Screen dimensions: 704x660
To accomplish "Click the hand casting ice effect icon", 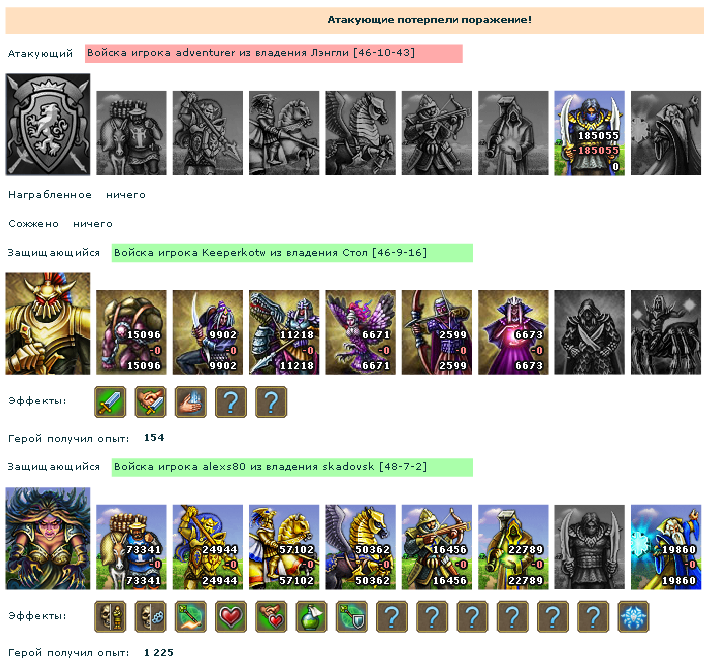I will tap(191, 402).
